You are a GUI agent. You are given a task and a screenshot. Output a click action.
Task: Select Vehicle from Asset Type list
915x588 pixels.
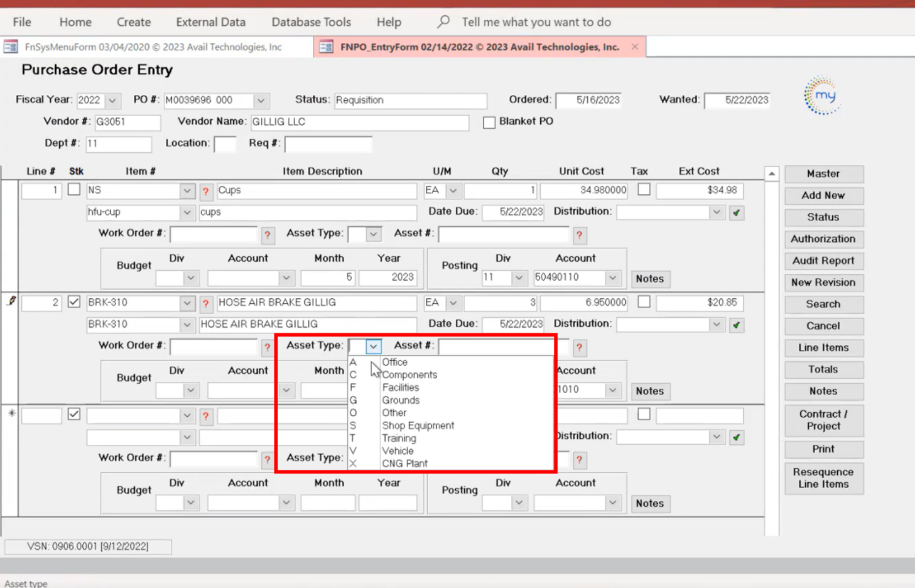pos(397,451)
